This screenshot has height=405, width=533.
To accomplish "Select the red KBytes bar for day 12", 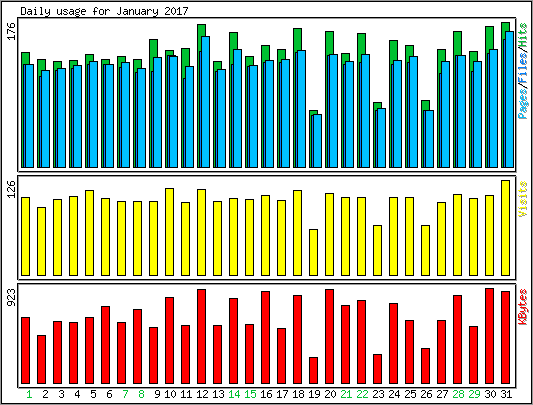I will coord(202,336).
